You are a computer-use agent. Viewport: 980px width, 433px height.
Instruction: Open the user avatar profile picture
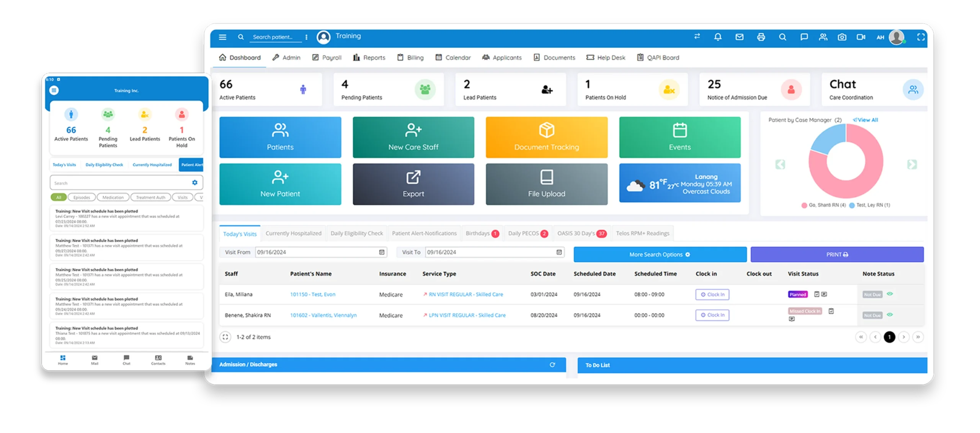[897, 37]
